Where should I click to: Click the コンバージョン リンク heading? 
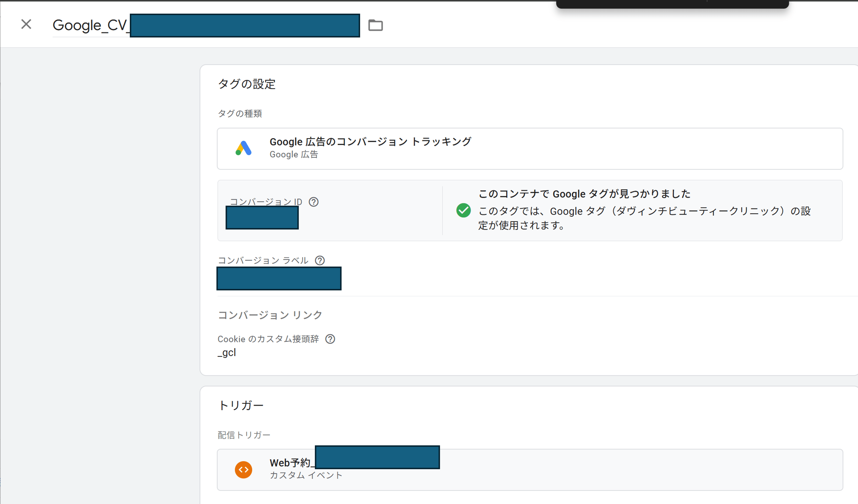[270, 315]
